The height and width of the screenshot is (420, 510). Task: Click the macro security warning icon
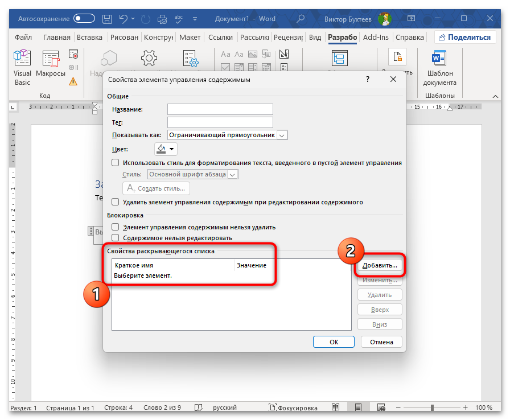73,81
